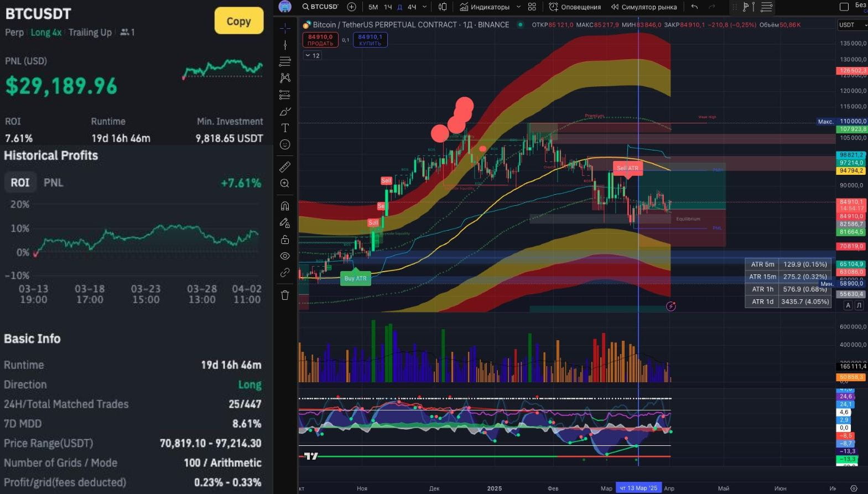Open the BTCUSD symbol search
The height and width of the screenshot is (494, 868).
click(320, 7)
